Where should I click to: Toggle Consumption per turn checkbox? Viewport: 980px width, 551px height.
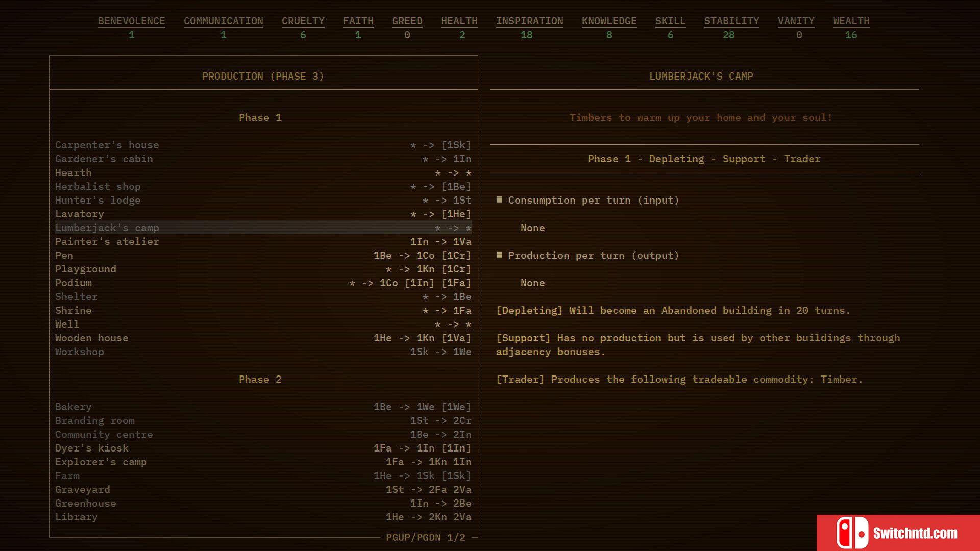pos(499,199)
